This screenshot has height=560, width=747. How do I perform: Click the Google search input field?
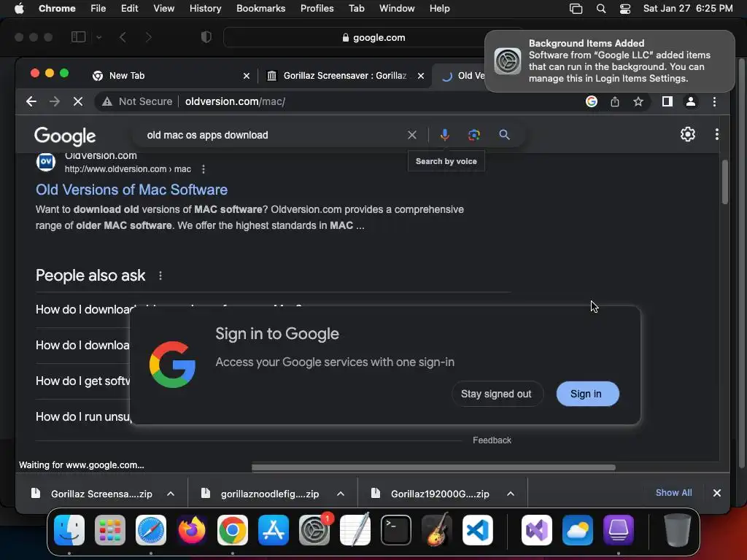coord(274,135)
